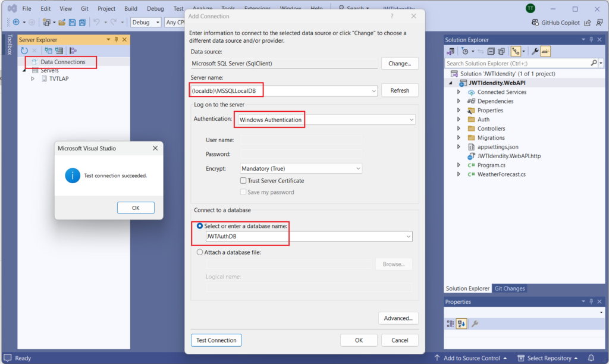
Task: Open the database name dropdown
Action: tap(409, 236)
